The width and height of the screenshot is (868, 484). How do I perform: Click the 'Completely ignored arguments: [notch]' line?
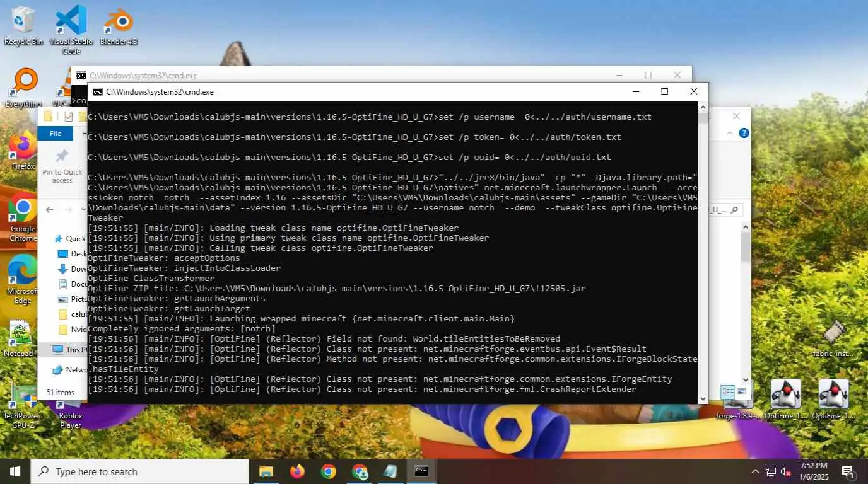tap(182, 329)
